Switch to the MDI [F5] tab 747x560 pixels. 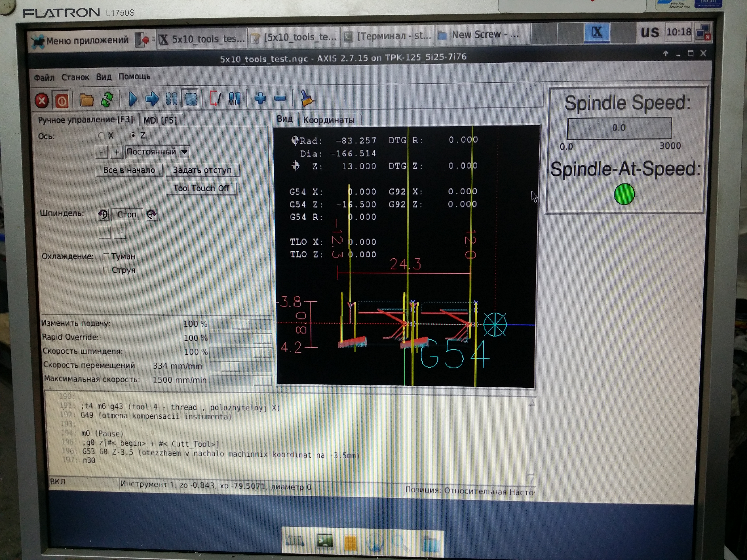tap(160, 120)
